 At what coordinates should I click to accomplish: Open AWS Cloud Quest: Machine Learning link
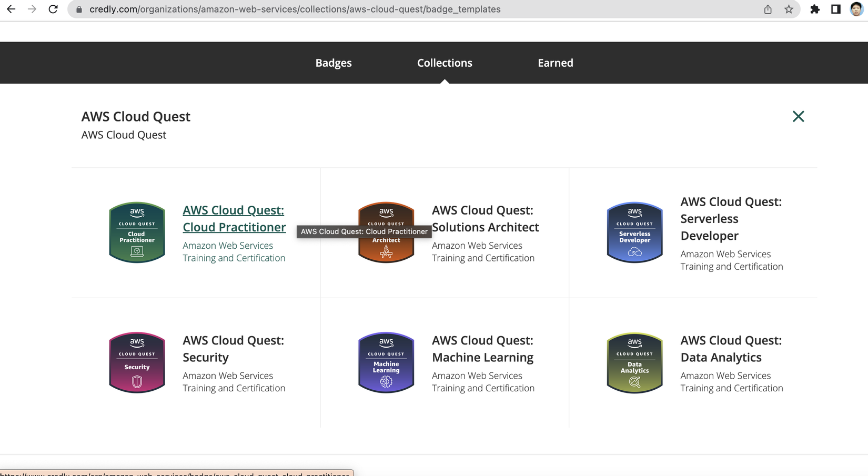click(482, 349)
